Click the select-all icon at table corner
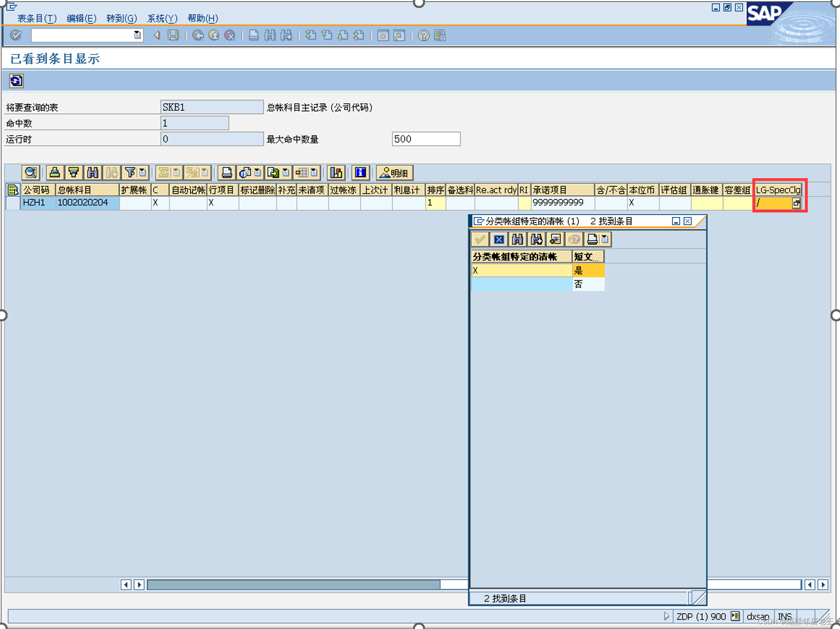 pos(13,190)
